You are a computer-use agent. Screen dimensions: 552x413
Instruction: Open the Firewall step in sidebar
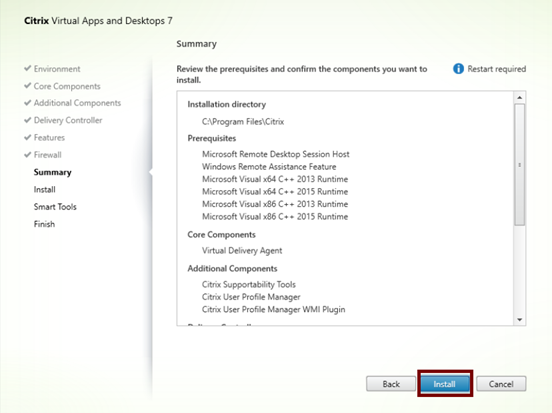[48, 155]
